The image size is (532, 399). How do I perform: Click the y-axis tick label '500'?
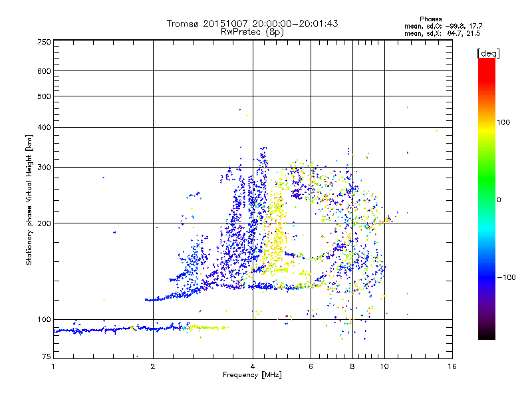click(x=44, y=96)
